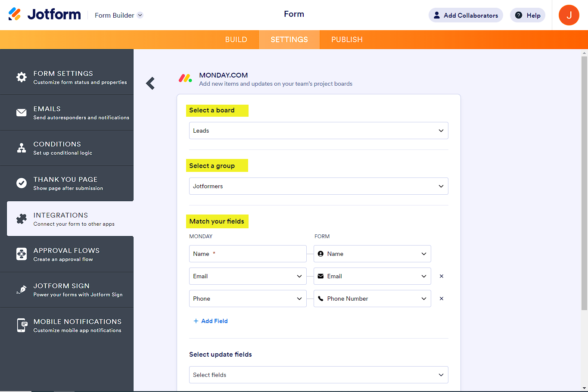This screenshot has width=588, height=392.
Task: Remove the Phone field mapping
Action: click(x=441, y=299)
